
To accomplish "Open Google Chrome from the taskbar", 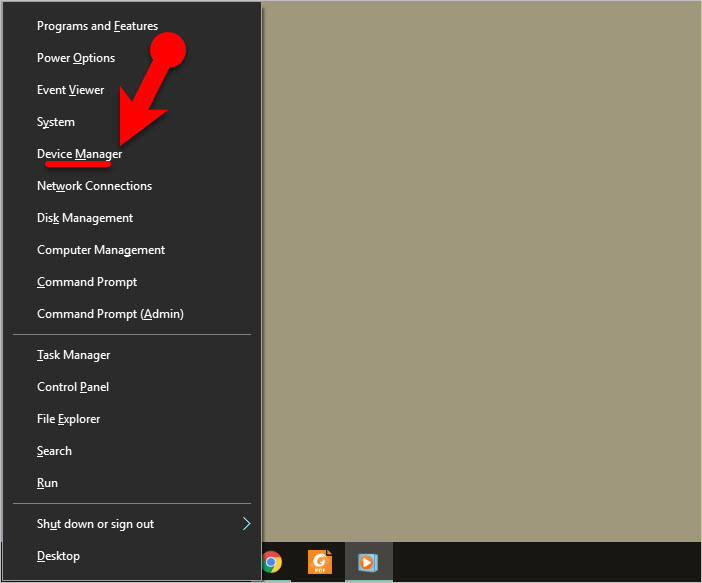I will coord(272,562).
